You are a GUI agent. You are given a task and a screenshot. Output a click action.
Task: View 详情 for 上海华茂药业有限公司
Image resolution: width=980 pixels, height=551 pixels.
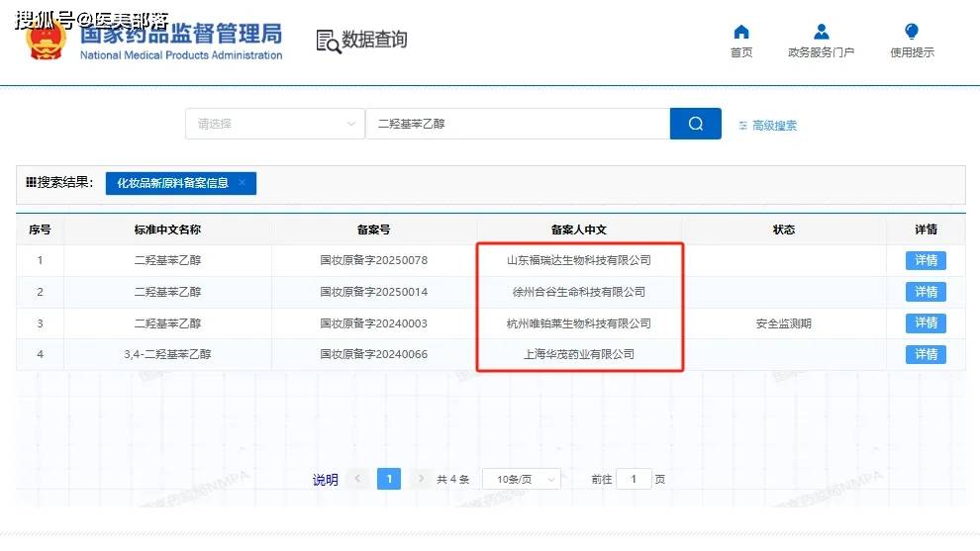pyautogui.click(x=926, y=354)
